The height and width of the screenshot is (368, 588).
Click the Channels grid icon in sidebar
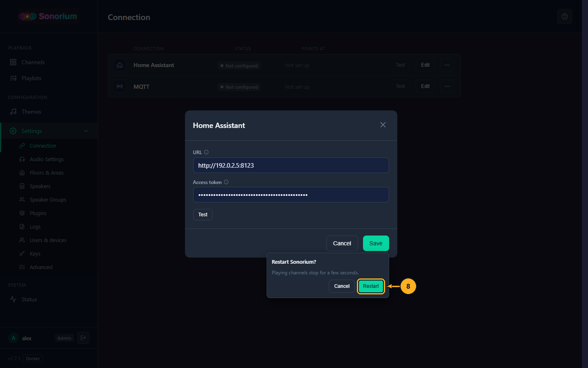pyautogui.click(x=13, y=62)
